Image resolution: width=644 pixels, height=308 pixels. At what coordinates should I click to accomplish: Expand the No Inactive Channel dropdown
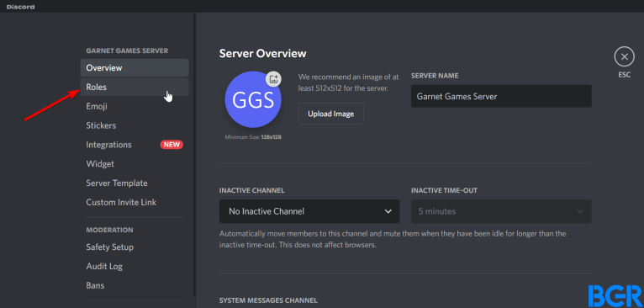click(309, 211)
